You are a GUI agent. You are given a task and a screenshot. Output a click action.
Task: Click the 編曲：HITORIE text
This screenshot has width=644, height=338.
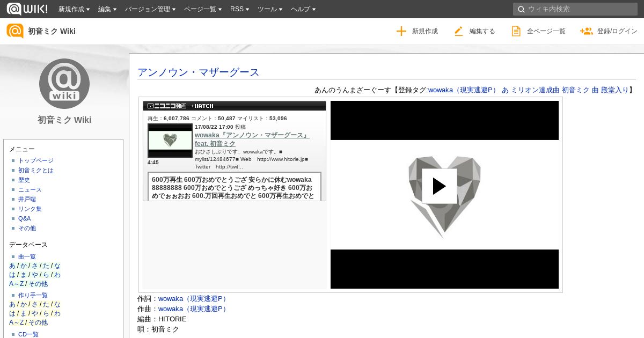[162, 319]
